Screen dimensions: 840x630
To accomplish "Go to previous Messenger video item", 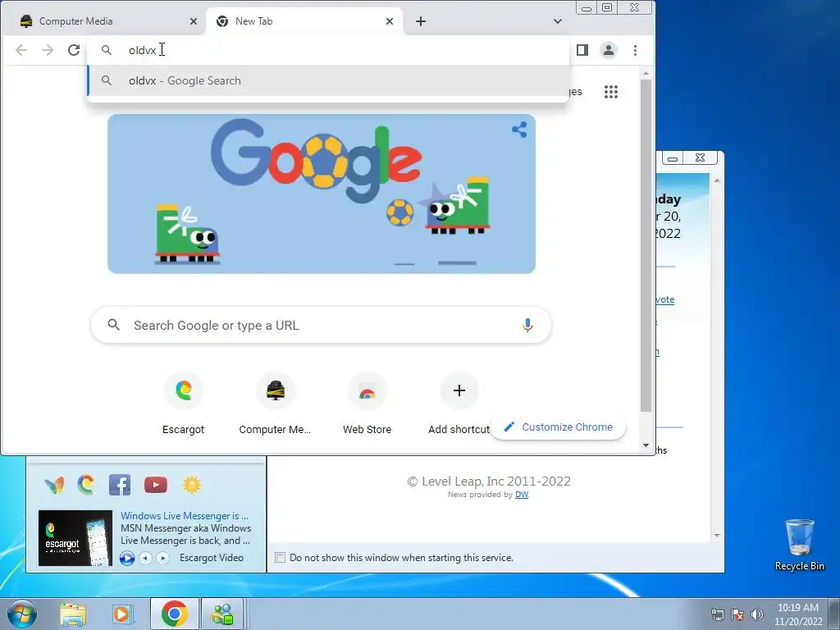I will point(145,558).
